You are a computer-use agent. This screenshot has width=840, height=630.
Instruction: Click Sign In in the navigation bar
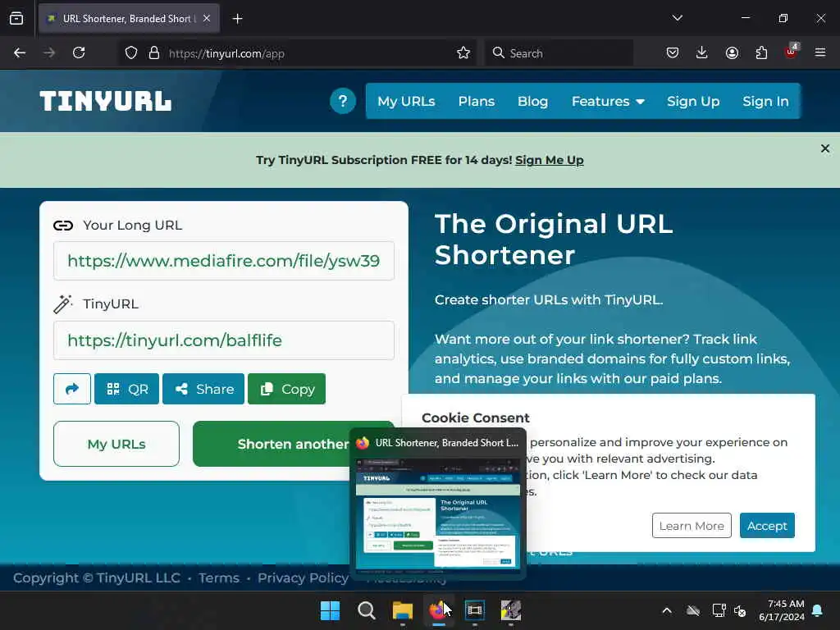click(765, 101)
